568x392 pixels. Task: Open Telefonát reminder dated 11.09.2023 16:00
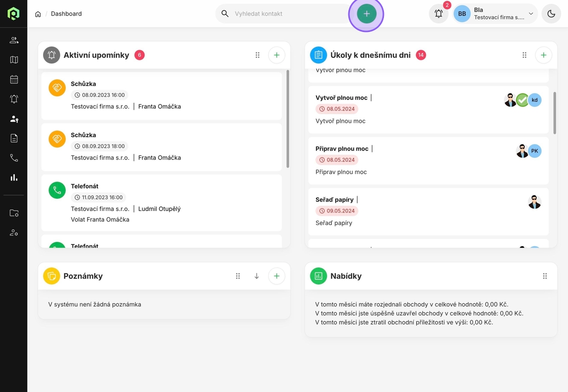click(x=162, y=202)
